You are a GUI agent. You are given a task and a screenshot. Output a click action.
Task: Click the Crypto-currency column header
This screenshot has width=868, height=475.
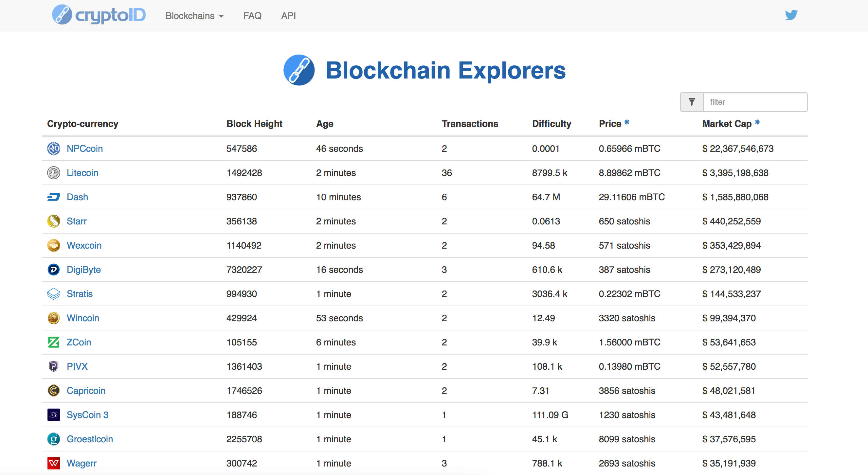pos(82,124)
